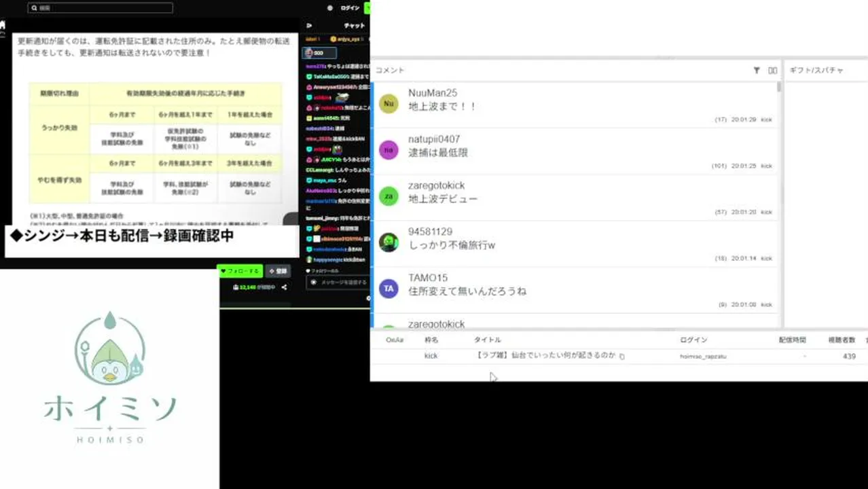This screenshot has height=489, width=868.
Task: Click the 視聴者数 column header
Action: 842,340
